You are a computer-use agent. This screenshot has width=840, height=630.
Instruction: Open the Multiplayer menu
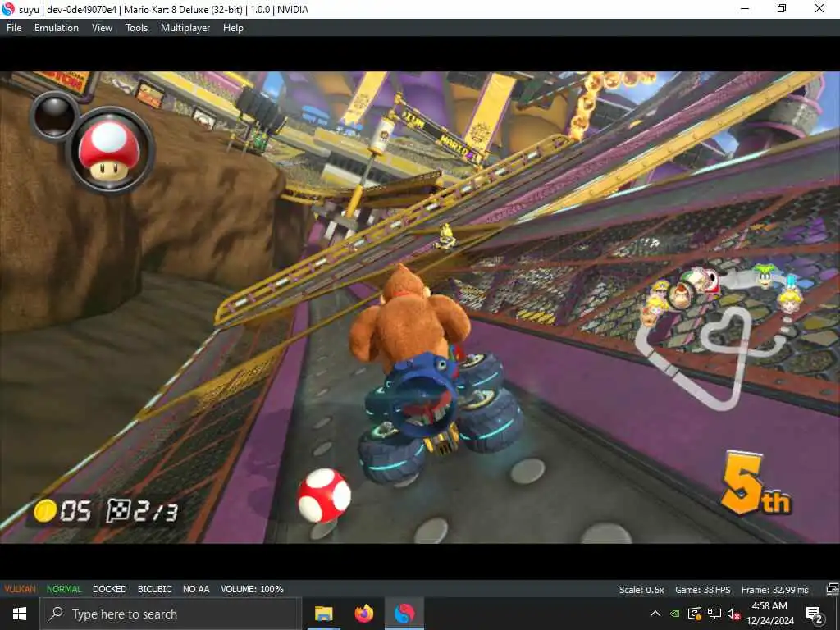click(185, 28)
